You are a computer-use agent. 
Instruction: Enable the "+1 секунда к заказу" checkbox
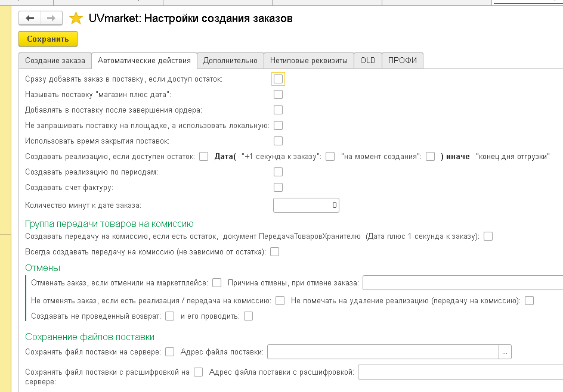pyautogui.click(x=330, y=156)
